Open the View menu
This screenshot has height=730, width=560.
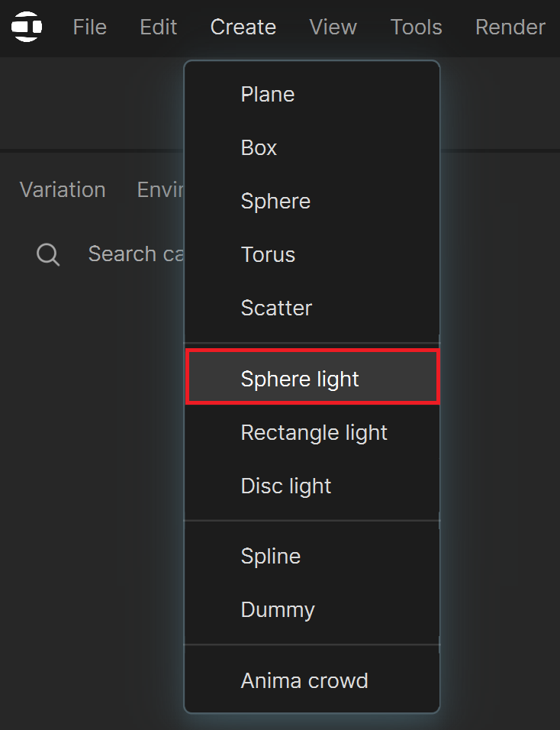click(333, 27)
